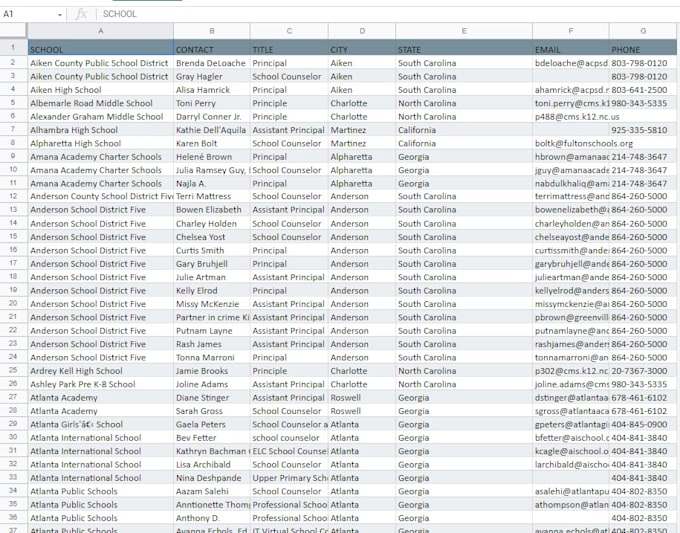Select row 21 header
The height and width of the screenshot is (533, 680).
pos(13,317)
